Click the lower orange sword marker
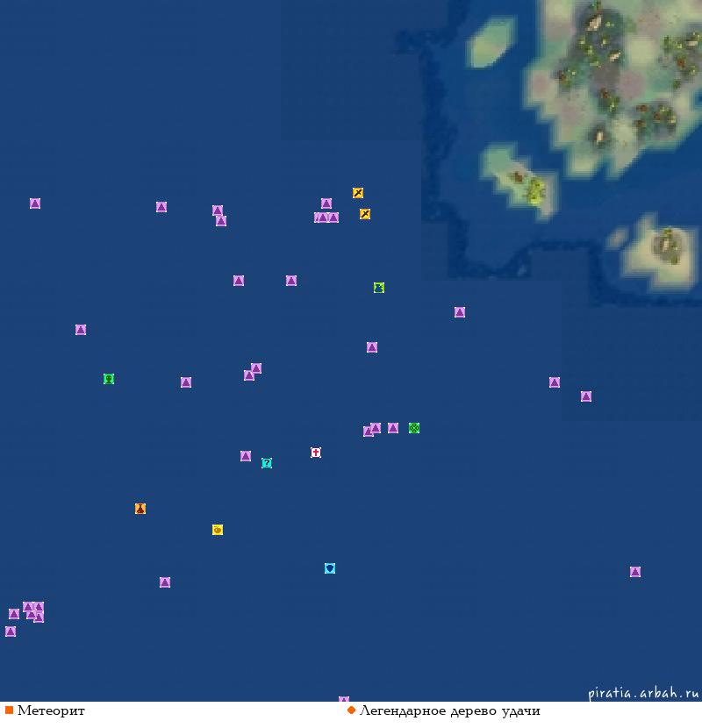This screenshot has width=702, height=728. [365, 214]
